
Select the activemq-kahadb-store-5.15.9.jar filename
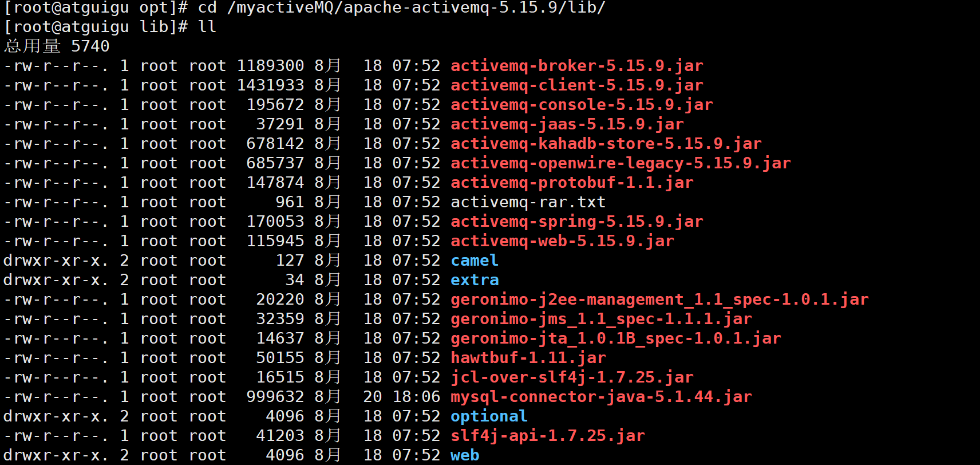pyautogui.click(x=606, y=144)
